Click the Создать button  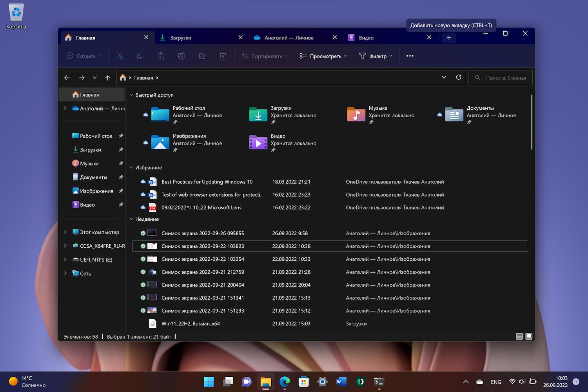83,56
